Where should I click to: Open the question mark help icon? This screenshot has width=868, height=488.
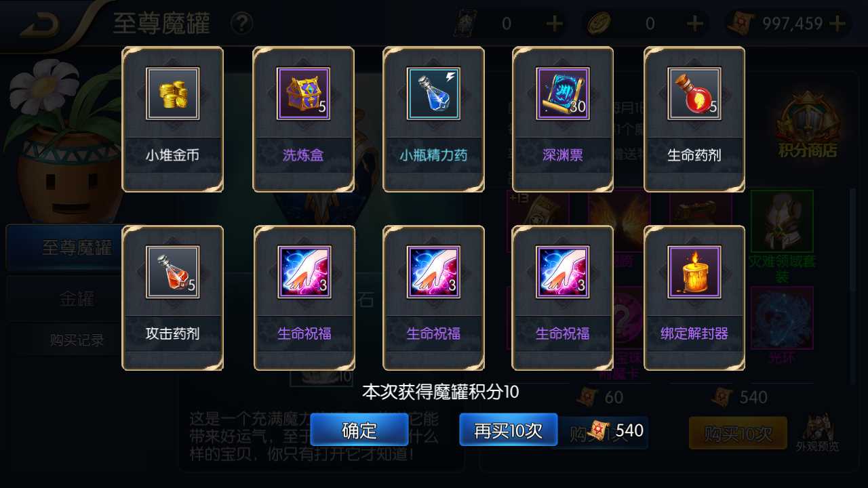point(241,24)
